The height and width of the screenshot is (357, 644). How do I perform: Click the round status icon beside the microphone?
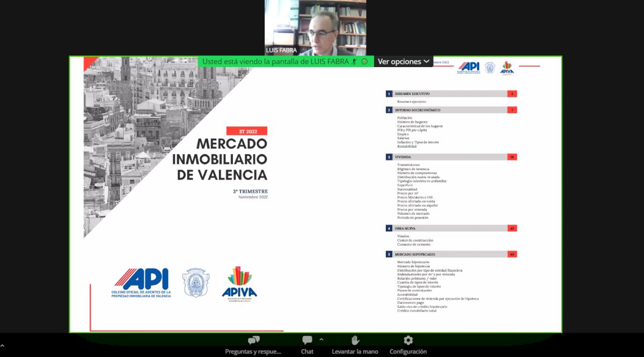(364, 62)
